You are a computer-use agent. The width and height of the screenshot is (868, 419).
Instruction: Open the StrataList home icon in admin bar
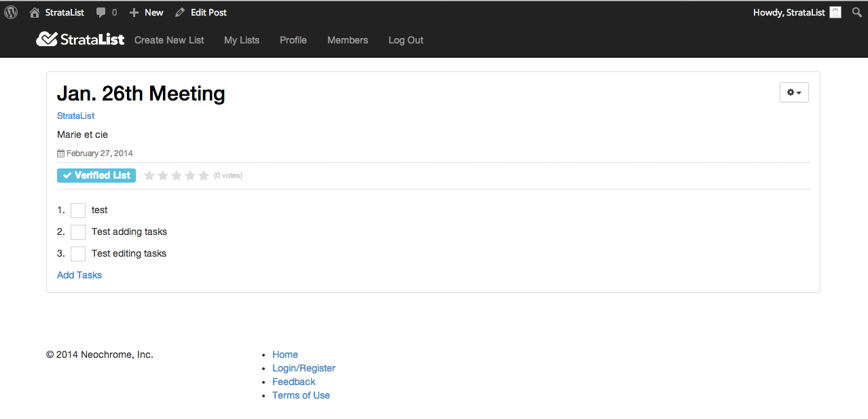coord(35,12)
